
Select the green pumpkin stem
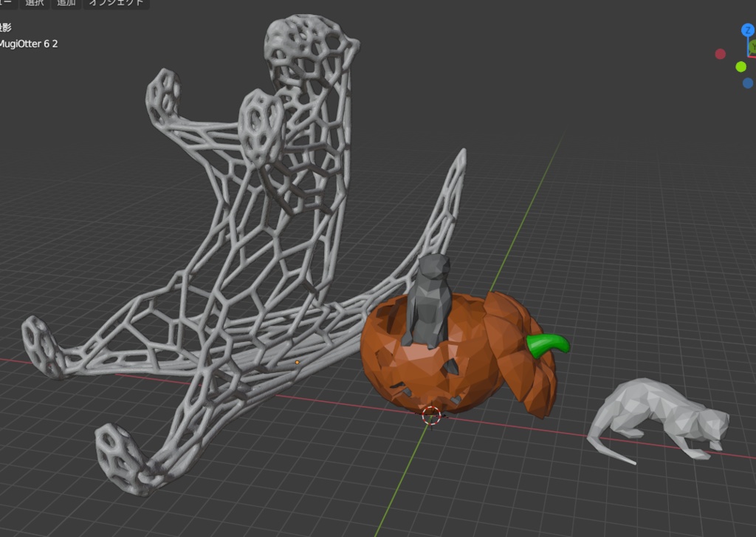click(x=548, y=344)
